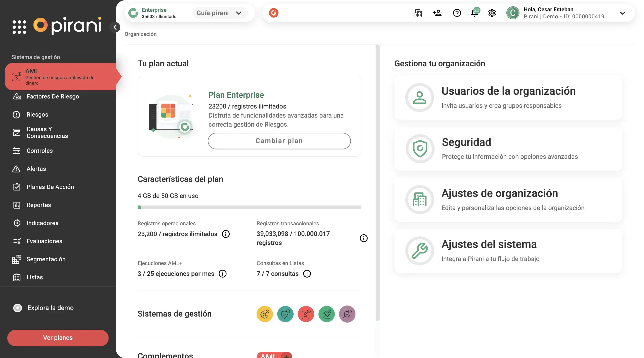The height and width of the screenshot is (358, 644).
Task: Open the Seguridad organization card
Action: (508, 149)
